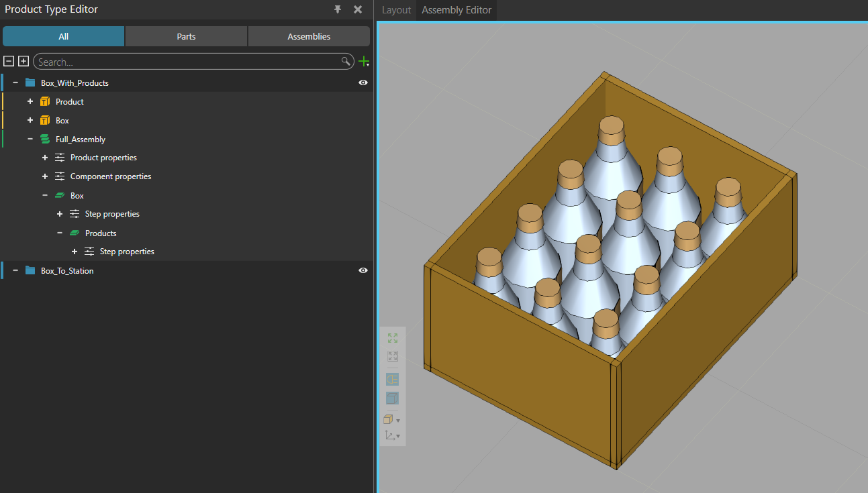Screen dimensions: 868x493
Task: Click the search magnifier icon
Action: [x=346, y=62]
